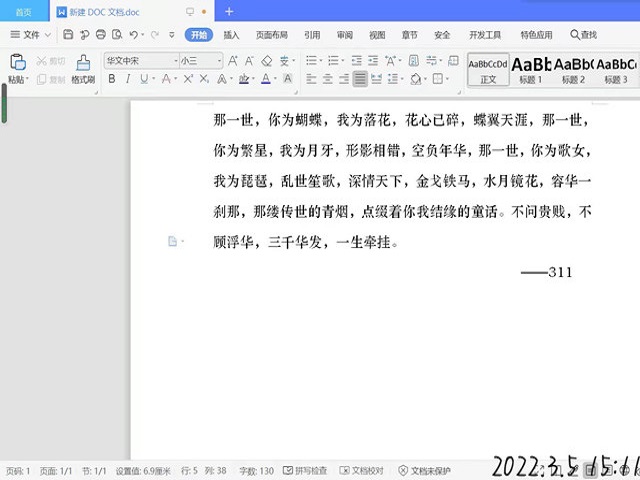This screenshot has width=640, height=480.
Task: Open the font name dropdown 华文中宋
Action: pos(176,61)
